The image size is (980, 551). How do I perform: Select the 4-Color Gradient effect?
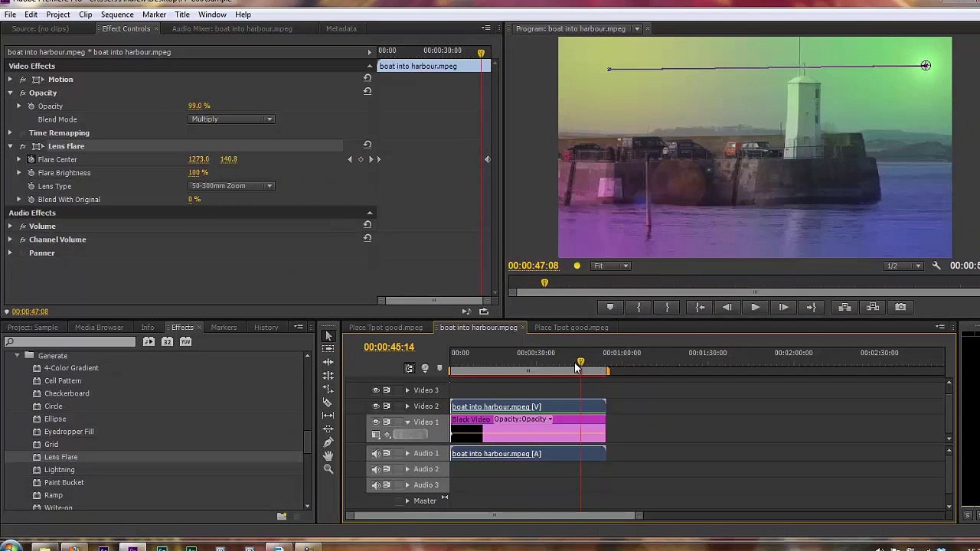(71, 368)
